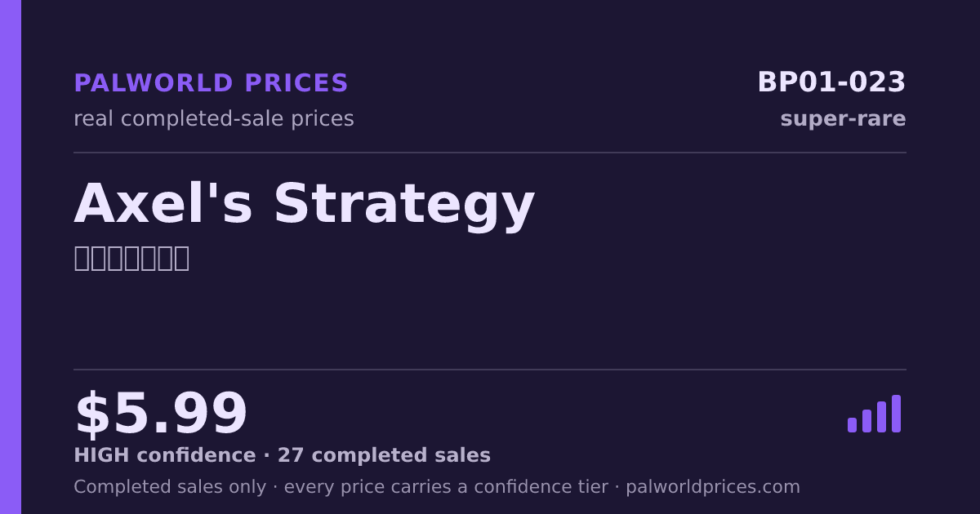980x514 pixels.
Task: Click the confidence signal bars icon
Action: [874, 414]
